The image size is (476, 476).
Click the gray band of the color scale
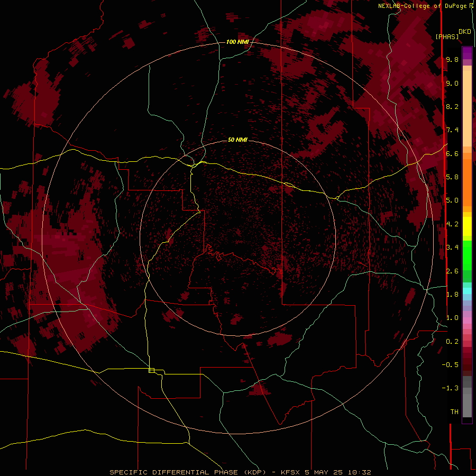point(467,397)
